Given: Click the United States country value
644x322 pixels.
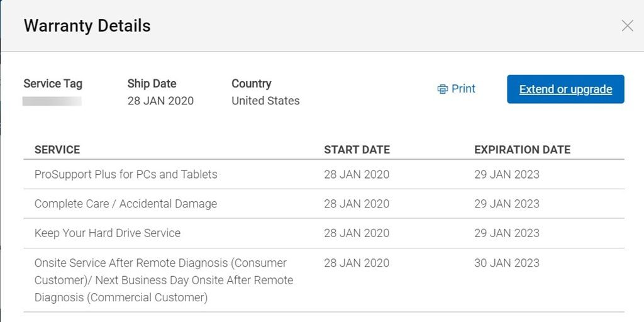Looking at the screenshot, I should point(265,101).
